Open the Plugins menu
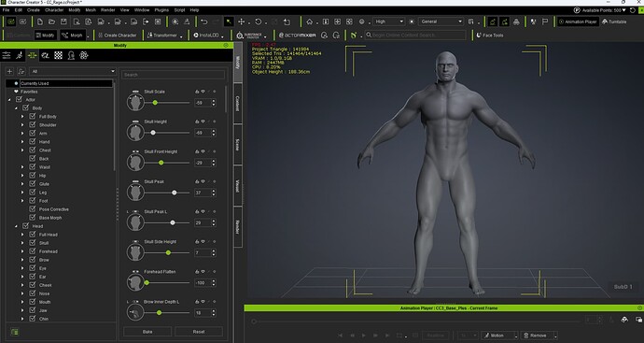 (161, 10)
